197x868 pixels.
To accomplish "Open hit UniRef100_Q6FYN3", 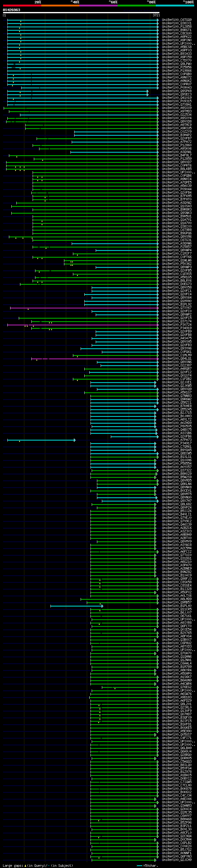I will click(x=176, y=856).
